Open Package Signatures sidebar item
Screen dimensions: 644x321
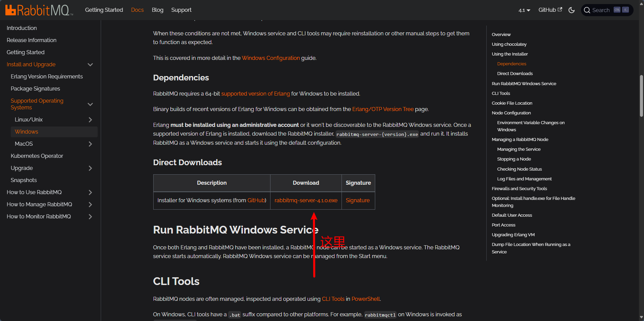coord(35,88)
